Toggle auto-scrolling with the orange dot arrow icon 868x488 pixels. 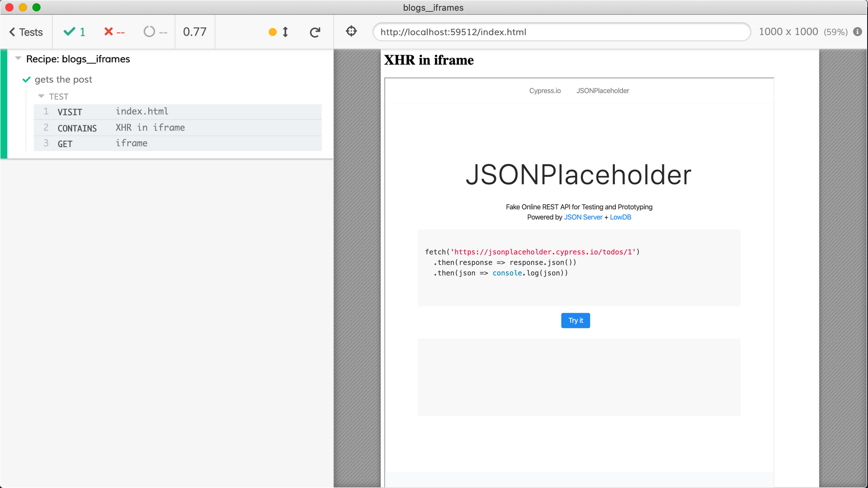(x=279, y=32)
